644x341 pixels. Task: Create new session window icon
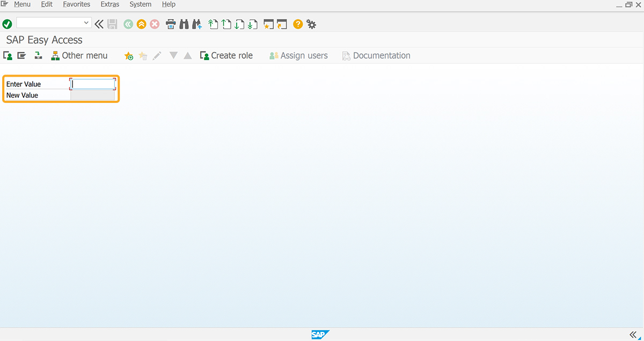coord(269,24)
